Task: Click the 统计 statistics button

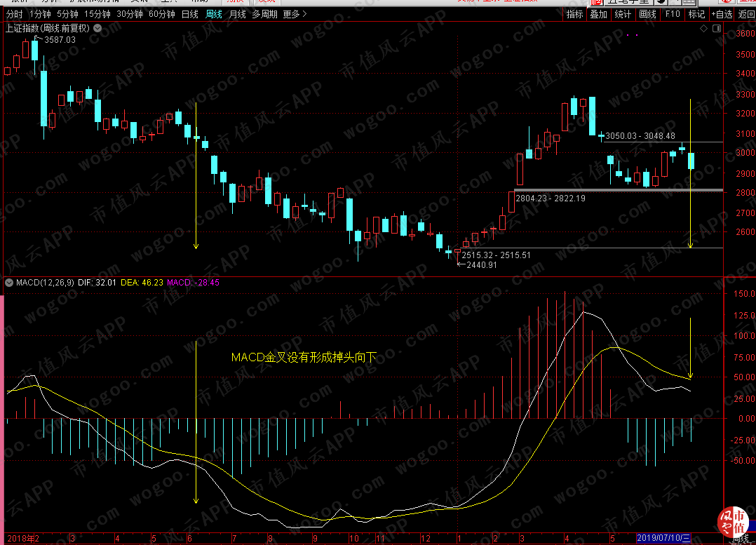Action: click(x=623, y=15)
